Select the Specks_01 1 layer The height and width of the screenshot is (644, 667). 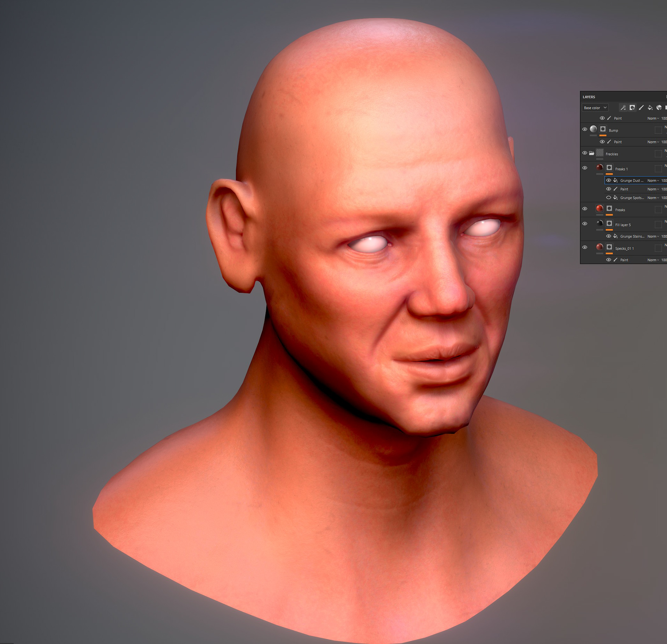click(624, 248)
